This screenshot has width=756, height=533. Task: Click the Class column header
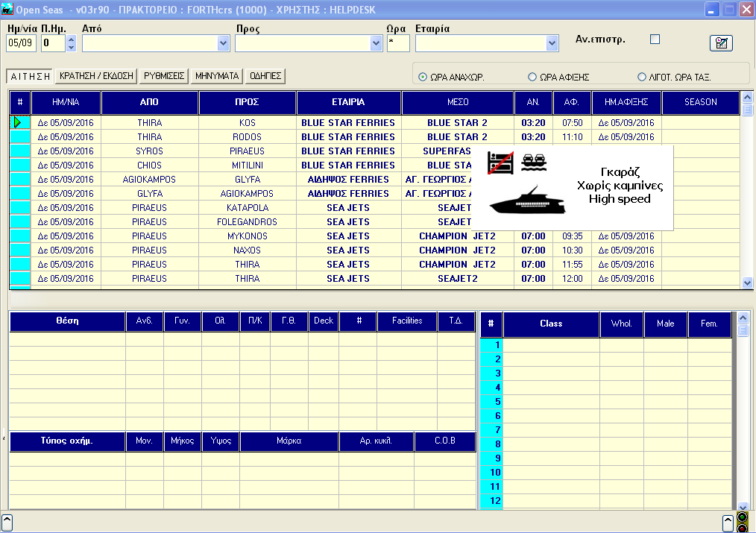click(551, 324)
